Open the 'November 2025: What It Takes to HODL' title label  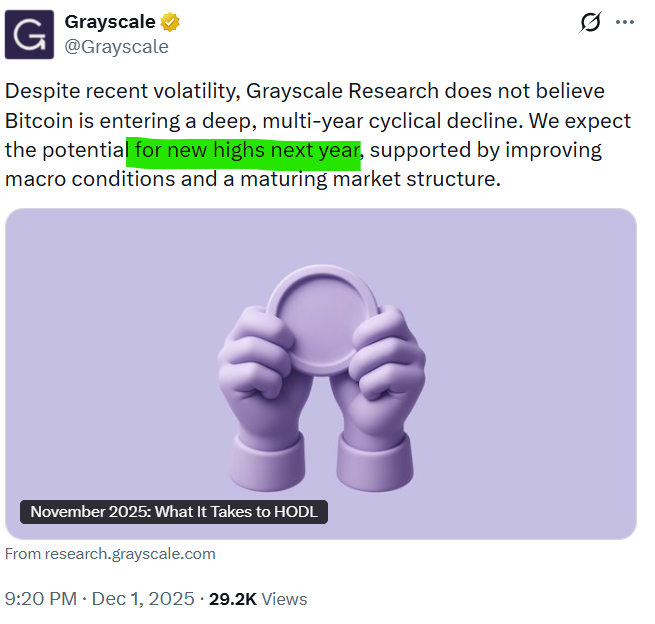(175, 511)
